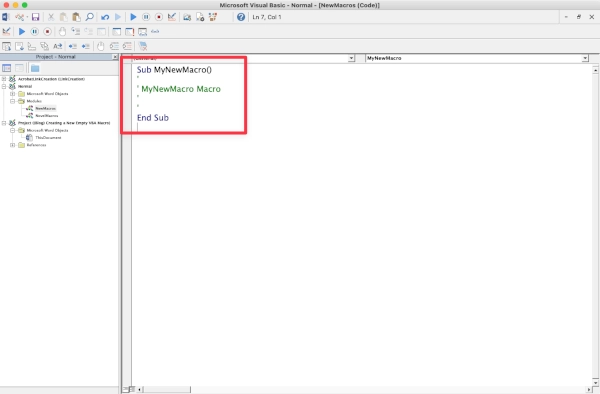The height and width of the screenshot is (394, 600).
Task: Click the Comment Block icon
Action: pos(114,47)
